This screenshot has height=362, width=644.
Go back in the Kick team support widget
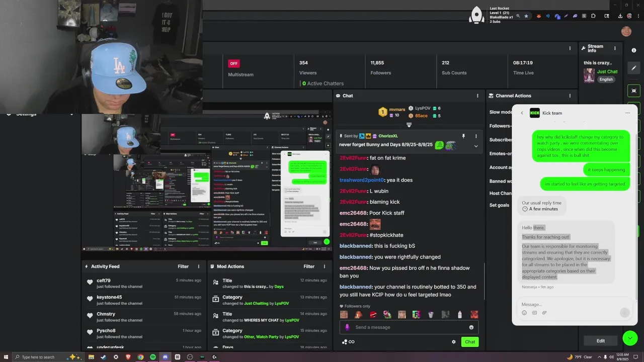click(x=522, y=113)
